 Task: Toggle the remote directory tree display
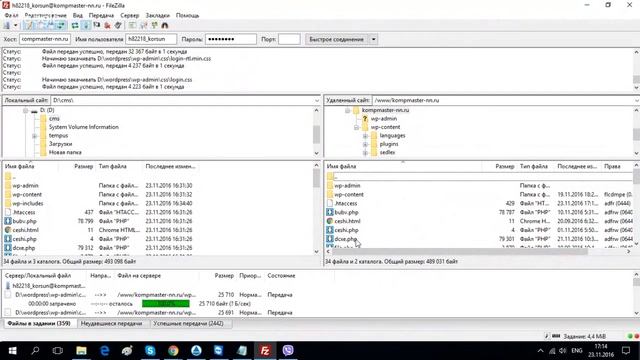51,25
